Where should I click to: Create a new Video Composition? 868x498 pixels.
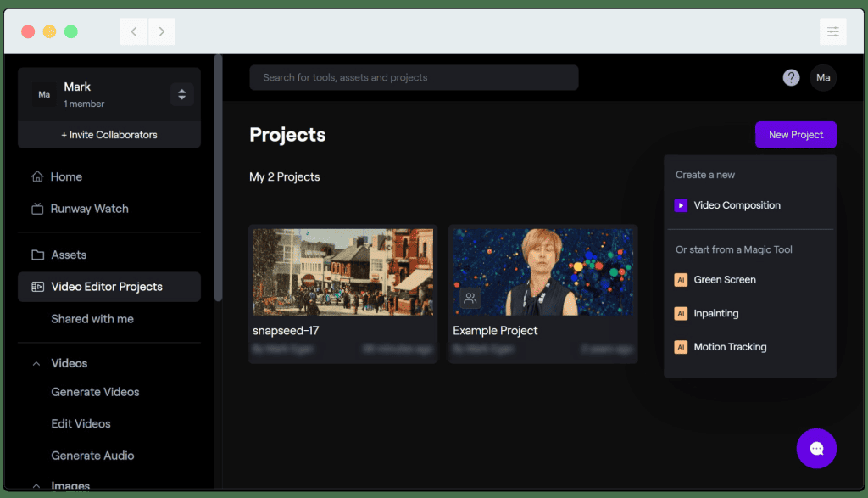pos(737,204)
